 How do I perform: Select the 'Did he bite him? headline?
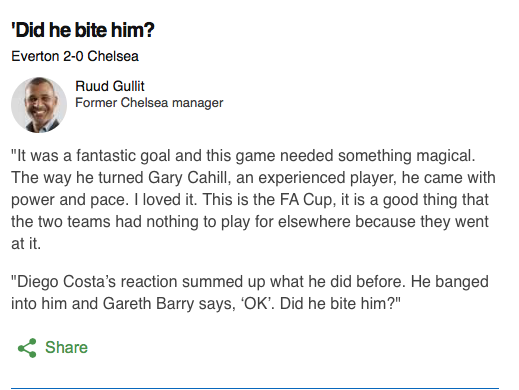pyautogui.click(x=83, y=30)
